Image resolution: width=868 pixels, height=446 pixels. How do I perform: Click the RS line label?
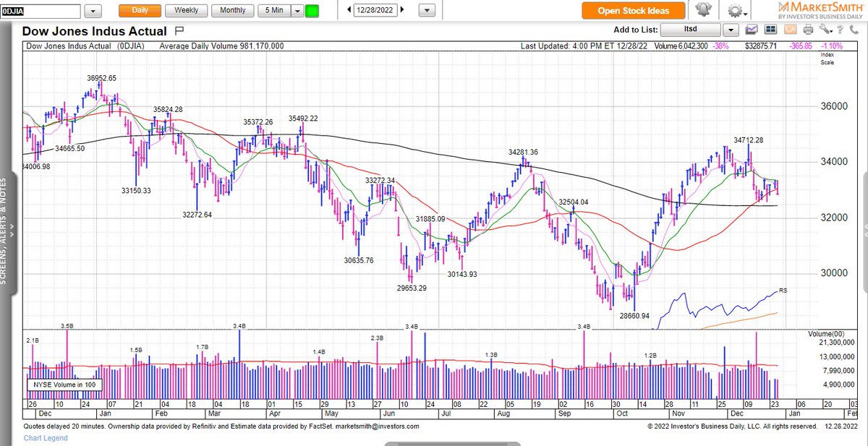pyautogui.click(x=783, y=290)
